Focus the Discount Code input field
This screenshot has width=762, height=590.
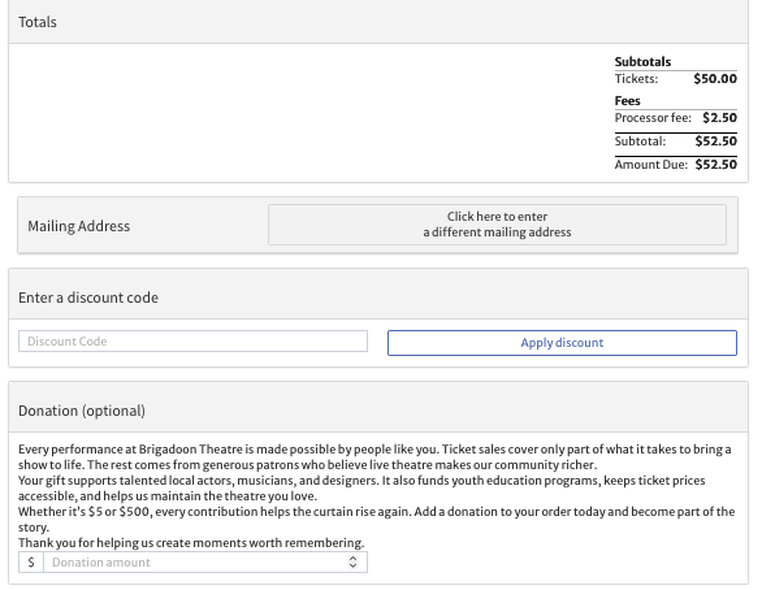click(193, 341)
